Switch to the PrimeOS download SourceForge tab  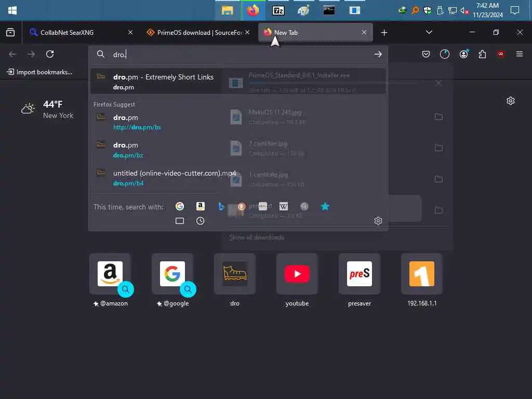[x=198, y=33]
